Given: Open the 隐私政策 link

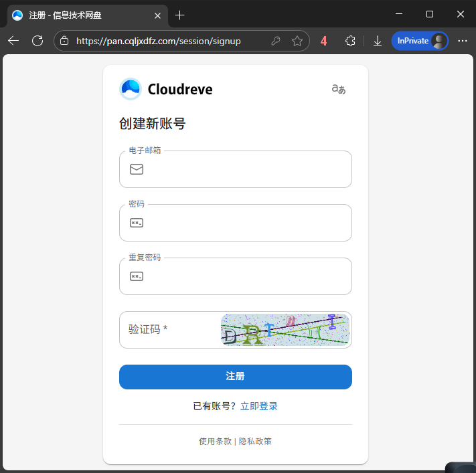Looking at the screenshot, I should 255,442.
